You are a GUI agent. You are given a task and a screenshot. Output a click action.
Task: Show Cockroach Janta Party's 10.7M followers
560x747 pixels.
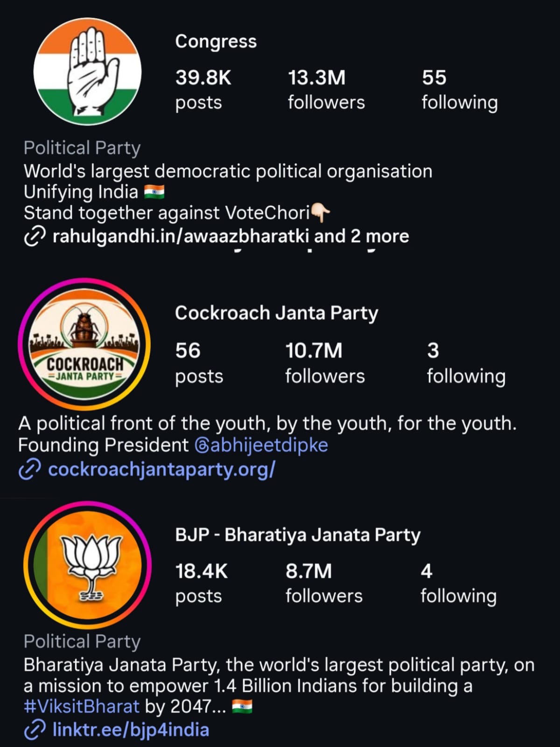(325, 363)
